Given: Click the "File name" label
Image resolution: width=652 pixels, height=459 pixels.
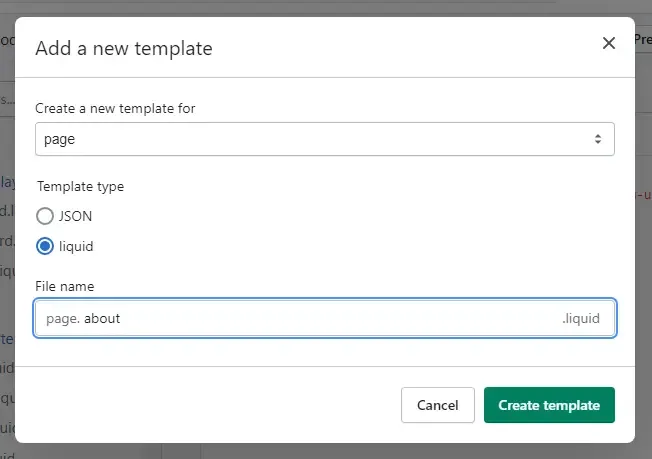Looking at the screenshot, I should point(65,286).
